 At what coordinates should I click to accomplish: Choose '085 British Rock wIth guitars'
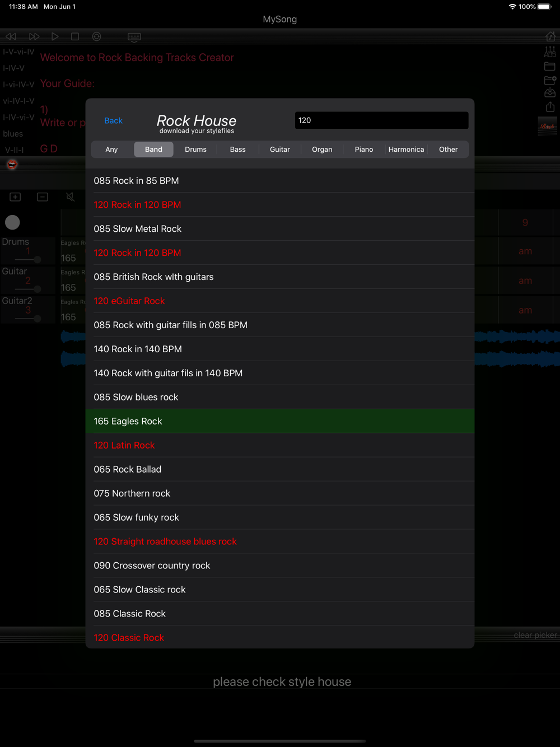click(x=280, y=277)
